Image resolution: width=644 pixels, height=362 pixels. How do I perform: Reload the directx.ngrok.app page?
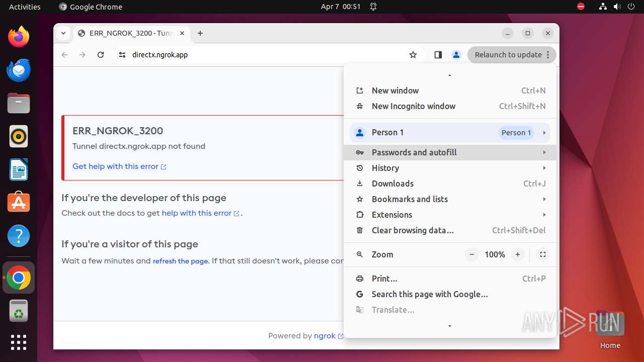(x=101, y=55)
